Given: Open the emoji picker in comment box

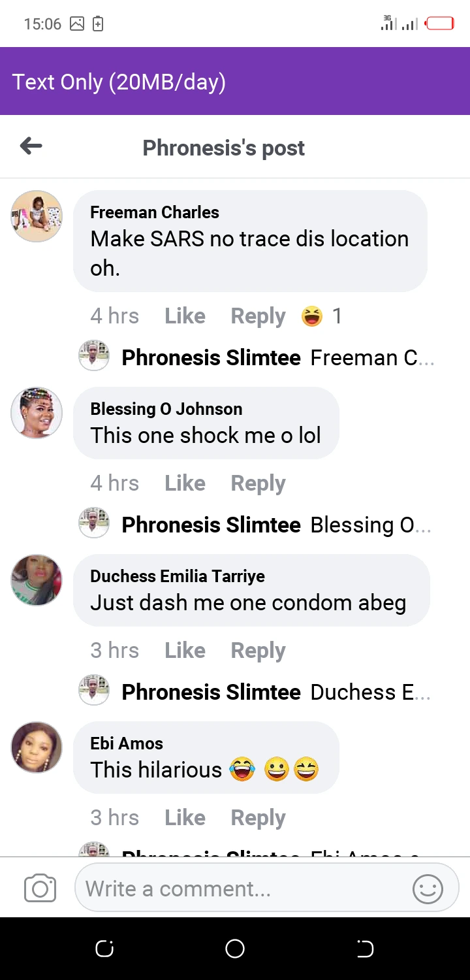Looking at the screenshot, I should tap(428, 889).
